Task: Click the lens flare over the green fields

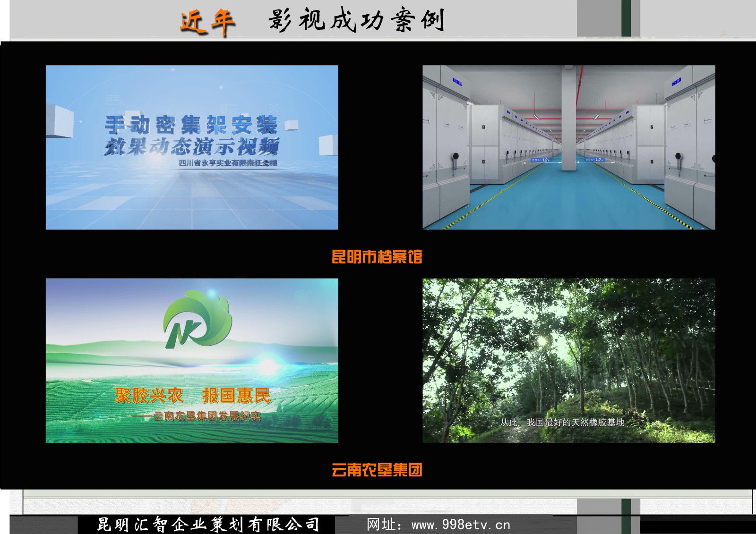Action: coord(268,366)
